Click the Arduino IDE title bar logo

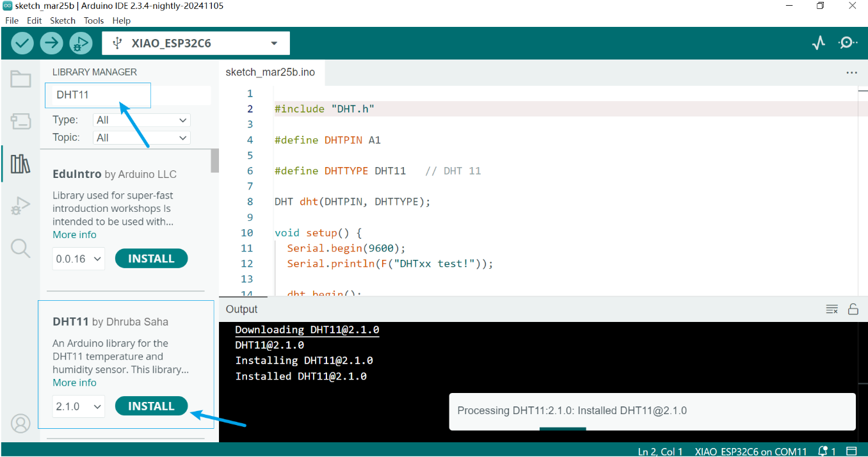click(x=8, y=6)
